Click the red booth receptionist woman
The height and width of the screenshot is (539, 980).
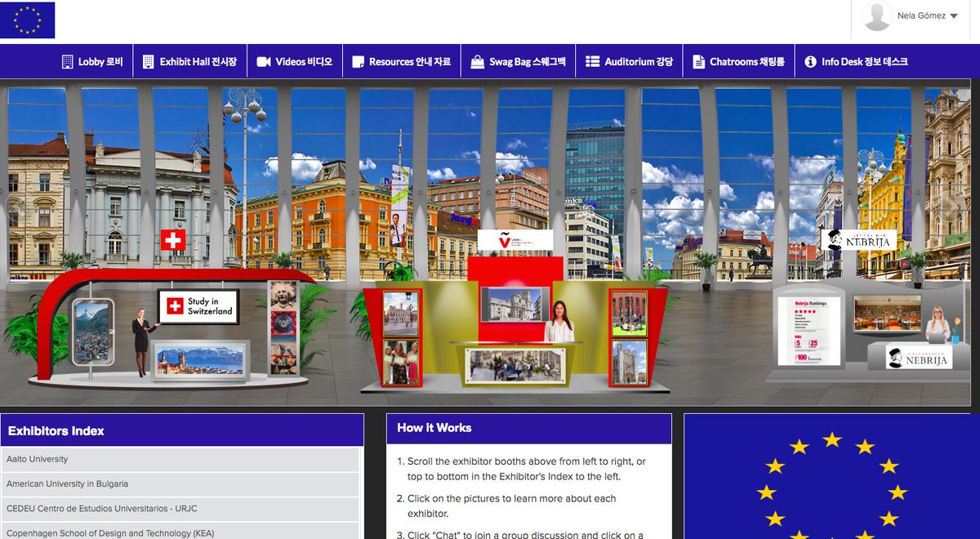[x=559, y=322]
